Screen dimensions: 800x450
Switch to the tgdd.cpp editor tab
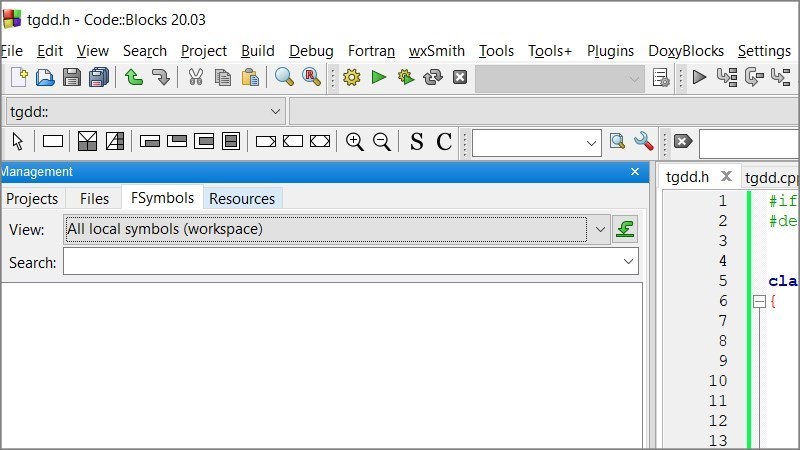tap(770, 178)
